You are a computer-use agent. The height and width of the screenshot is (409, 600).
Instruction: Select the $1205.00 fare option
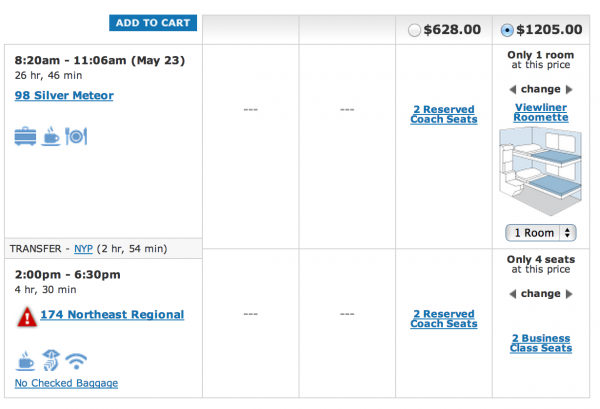tap(507, 30)
